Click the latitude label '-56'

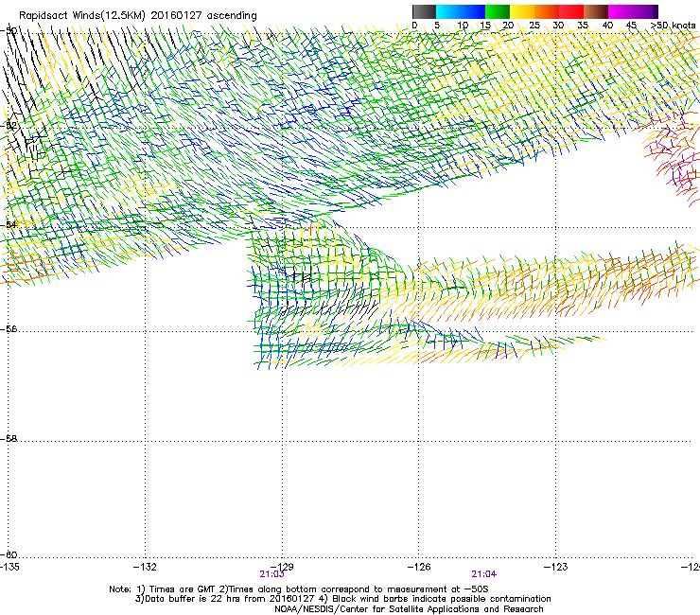[x=9, y=328]
